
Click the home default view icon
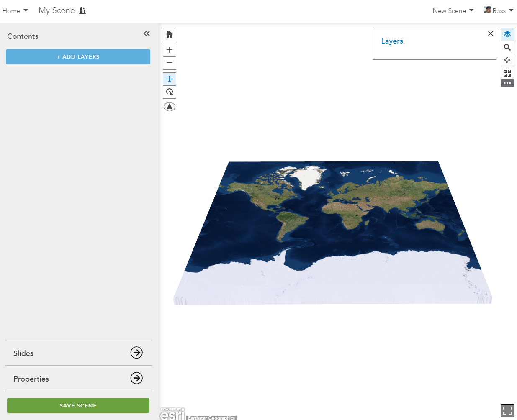pos(170,34)
